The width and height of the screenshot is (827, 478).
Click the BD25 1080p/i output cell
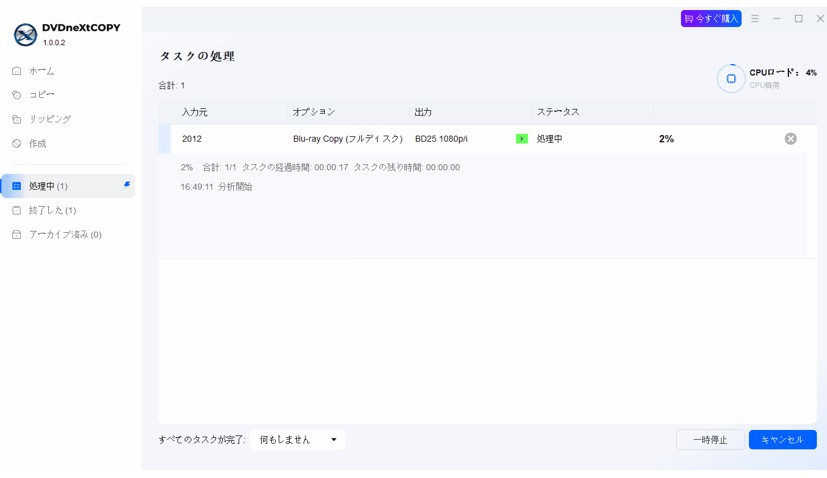point(441,139)
